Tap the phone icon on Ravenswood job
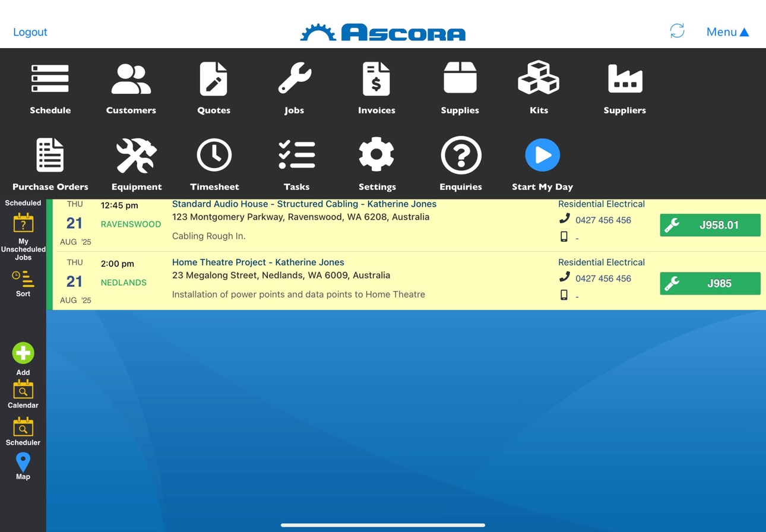The width and height of the screenshot is (766, 532). point(564,219)
